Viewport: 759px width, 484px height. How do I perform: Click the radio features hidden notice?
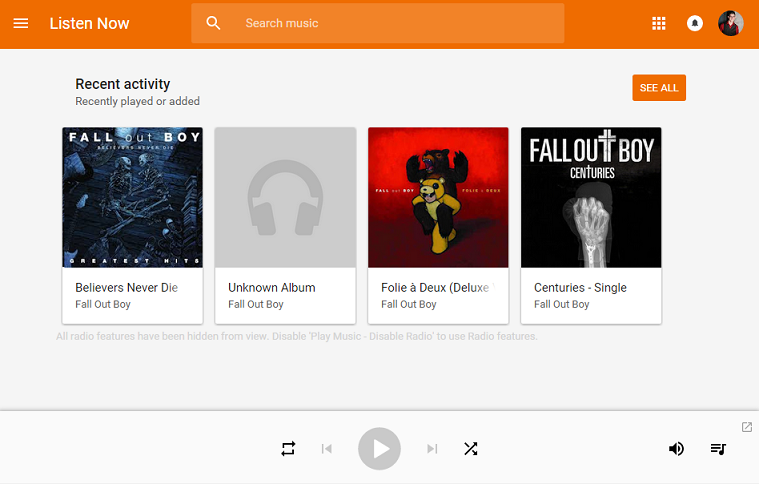[x=297, y=336]
